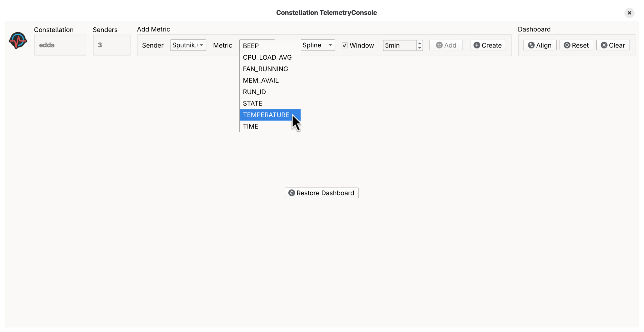644x332 pixels.
Task: Click the upper stepper arrow beside 5min
Action: pos(419,43)
